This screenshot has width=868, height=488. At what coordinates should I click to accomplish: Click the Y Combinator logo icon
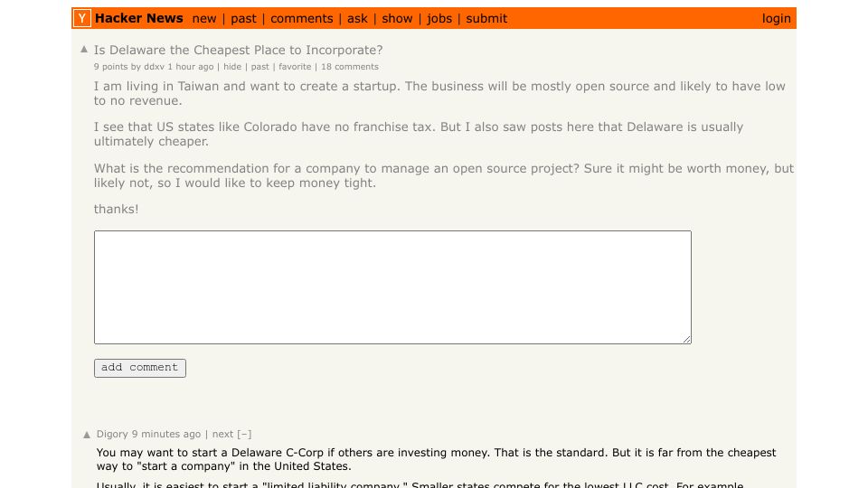coord(82,18)
